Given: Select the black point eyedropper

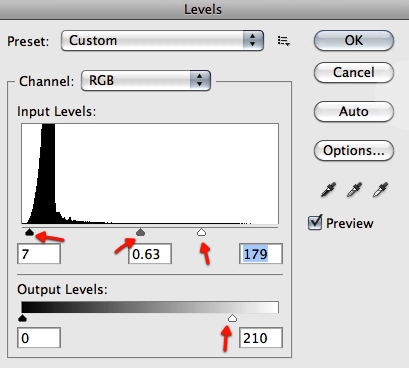Looking at the screenshot, I should [x=328, y=190].
